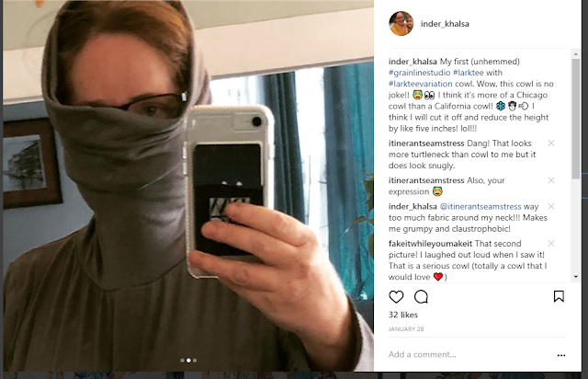The width and height of the screenshot is (588, 379).
Task: Open the @itinerantseamstress mention link
Action: coord(481,207)
